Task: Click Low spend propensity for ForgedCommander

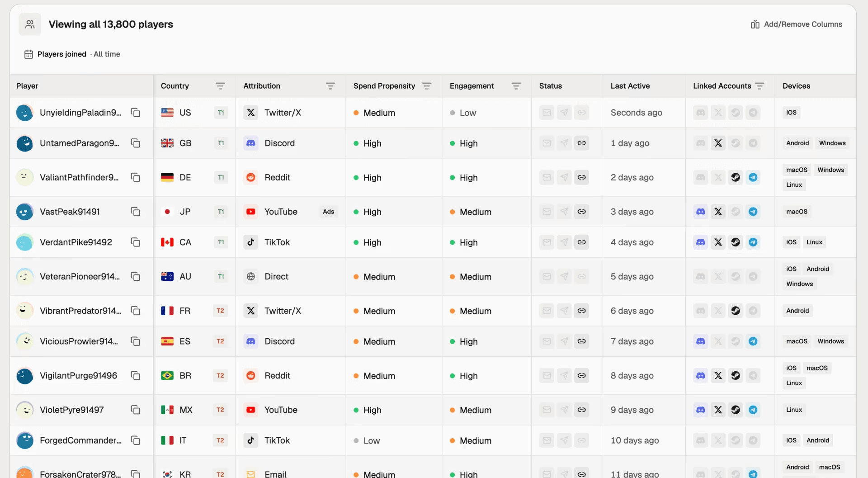Action: click(x=367, y=440)
